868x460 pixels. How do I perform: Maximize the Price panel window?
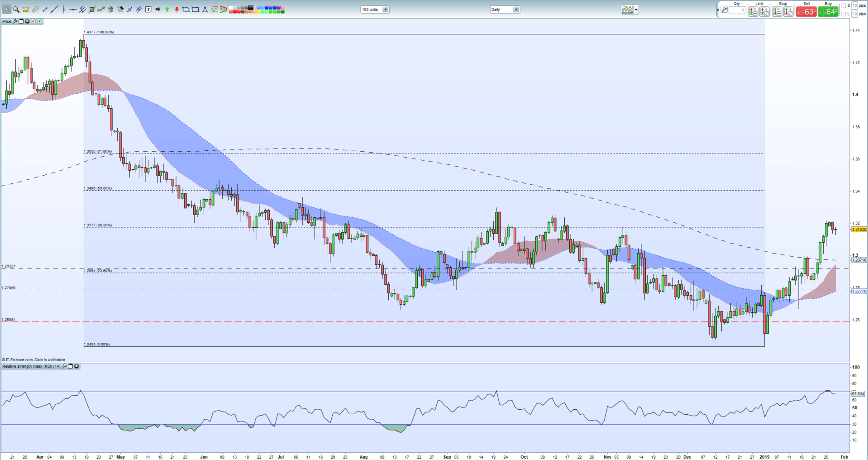[x=21, y=21]
